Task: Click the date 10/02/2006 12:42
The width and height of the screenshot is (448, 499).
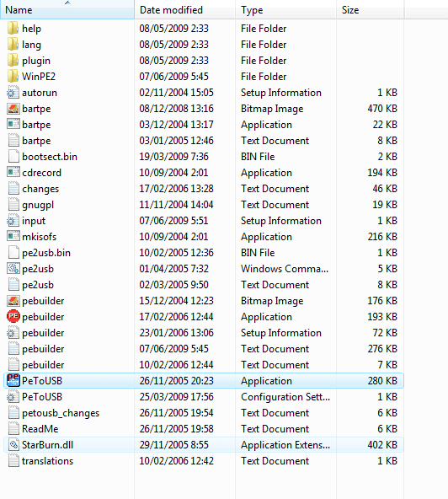Action: [176, 461]
